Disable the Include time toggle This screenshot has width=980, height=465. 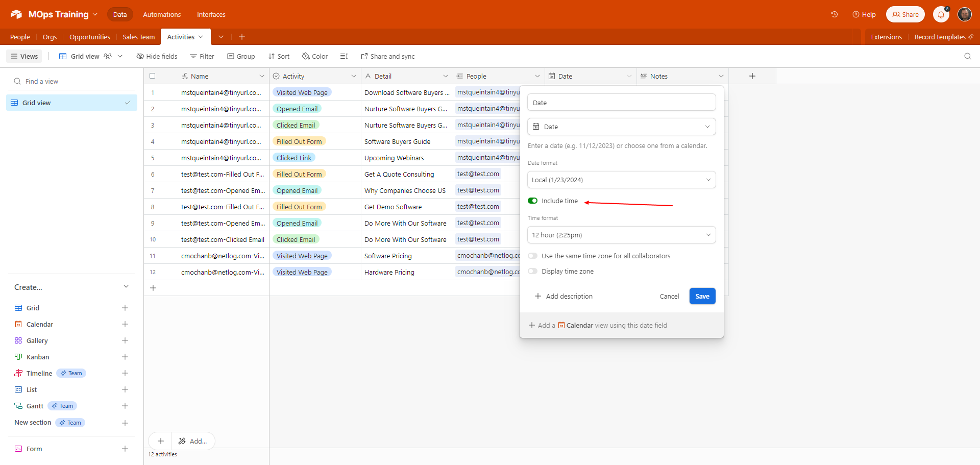pos(532,201)
